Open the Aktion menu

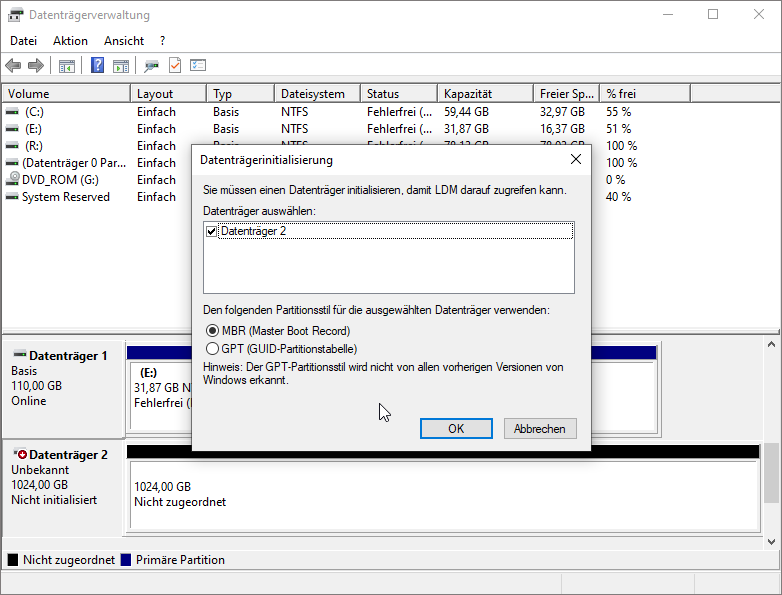point(70,41)
